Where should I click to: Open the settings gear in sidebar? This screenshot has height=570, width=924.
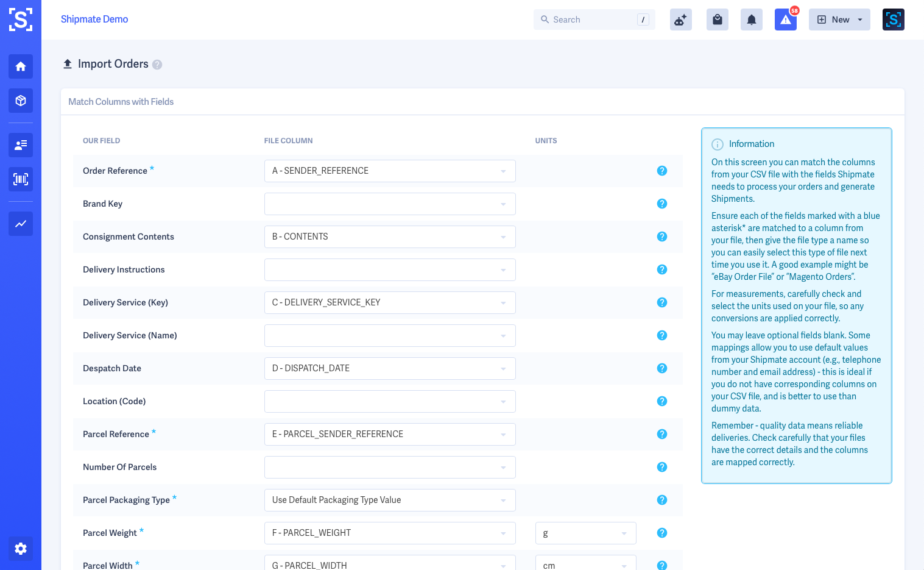[21, 549]
